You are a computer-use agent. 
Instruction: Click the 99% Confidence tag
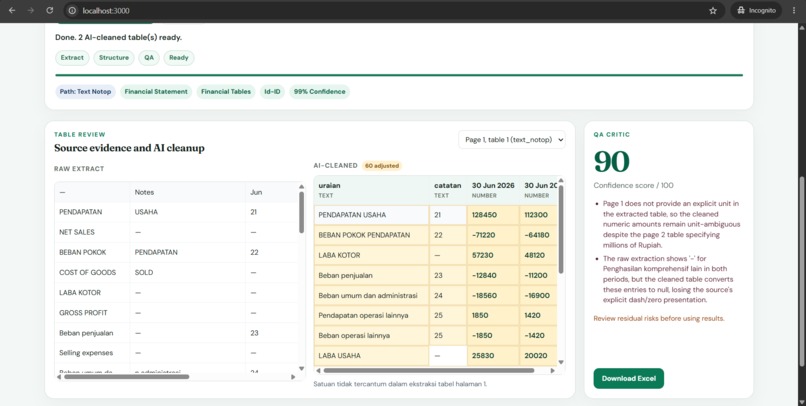point(319,91)
